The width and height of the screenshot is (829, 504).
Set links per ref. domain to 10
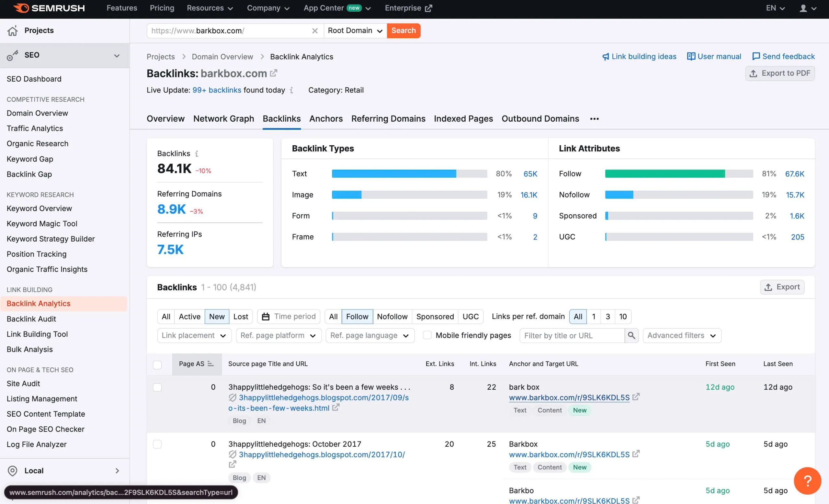tap(623, 317)
